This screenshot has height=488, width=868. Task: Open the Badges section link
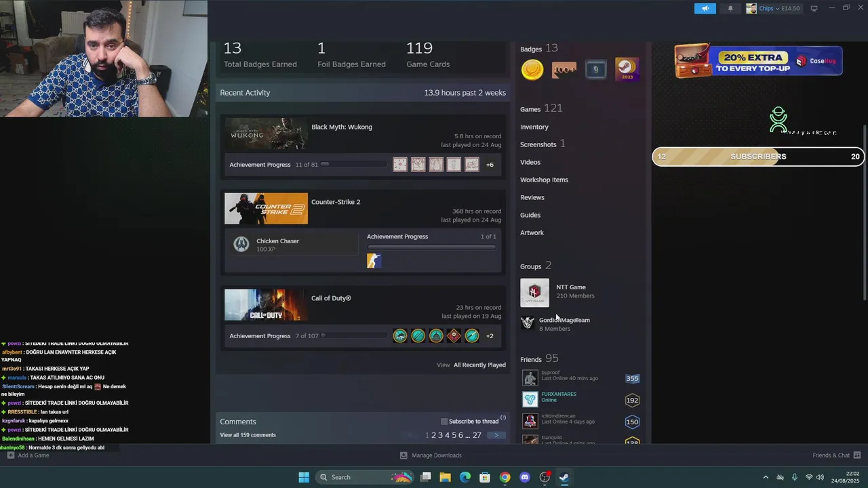531,49
